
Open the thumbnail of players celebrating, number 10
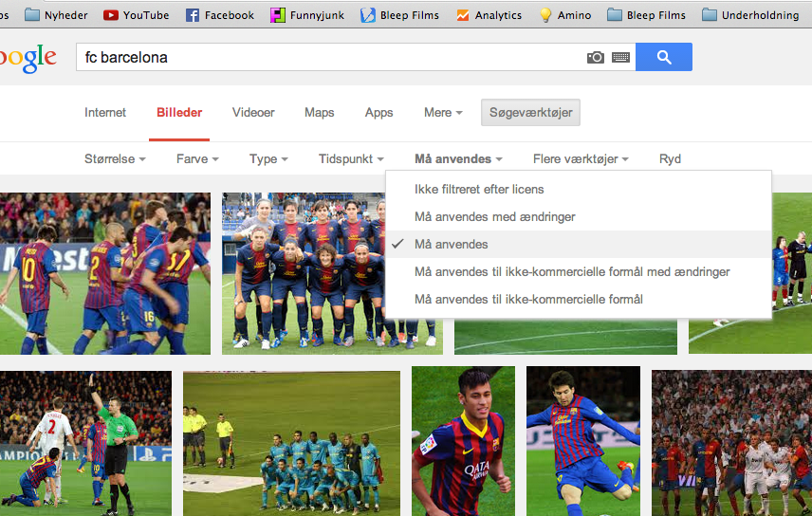tap(105, 273)
